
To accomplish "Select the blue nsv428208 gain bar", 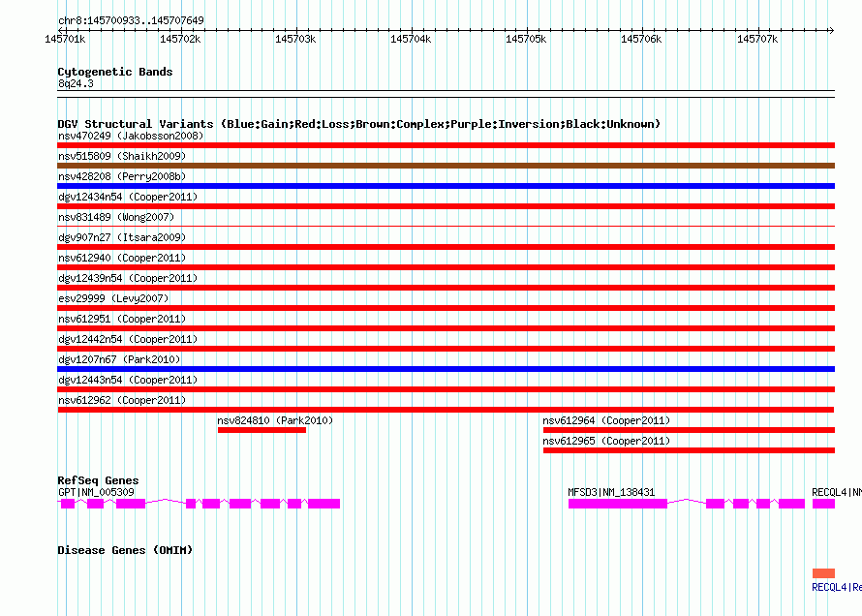I will tap(446, 186).
